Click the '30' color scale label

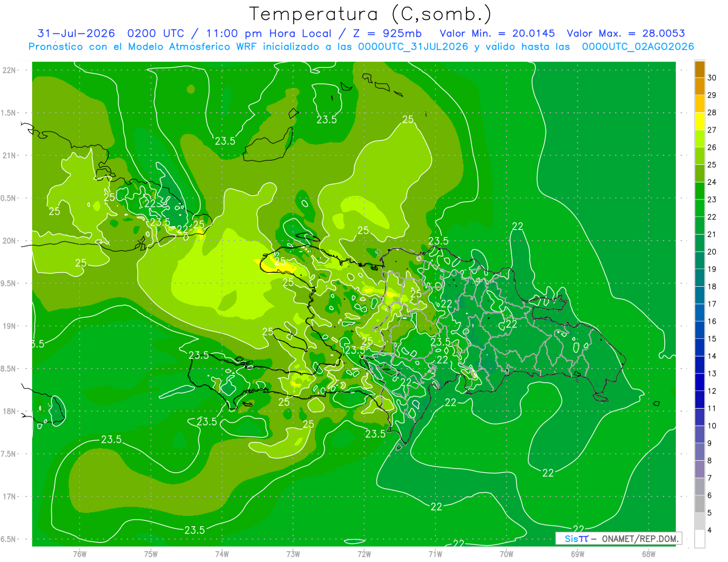point(712,78)
